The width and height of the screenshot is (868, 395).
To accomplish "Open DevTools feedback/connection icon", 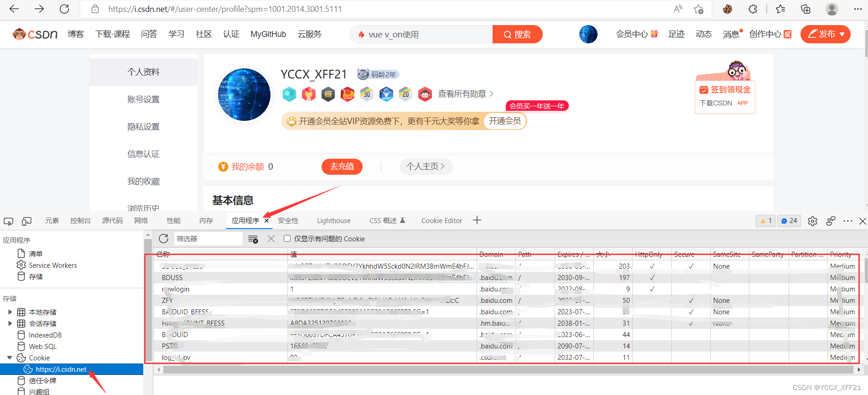I will click(831, 221).
